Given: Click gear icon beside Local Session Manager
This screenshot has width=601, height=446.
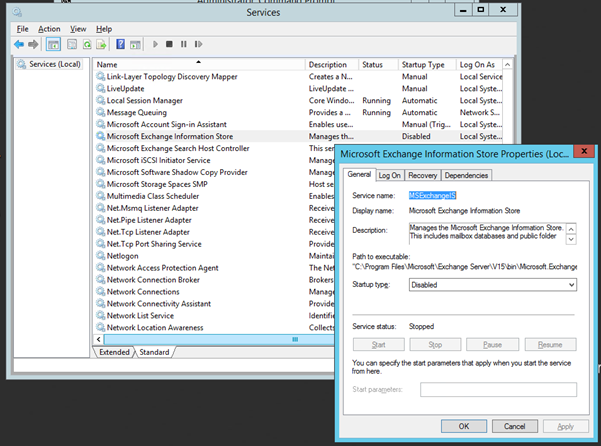Looking at the screenshot, I should pyautogui.click(x=100, y=100).
